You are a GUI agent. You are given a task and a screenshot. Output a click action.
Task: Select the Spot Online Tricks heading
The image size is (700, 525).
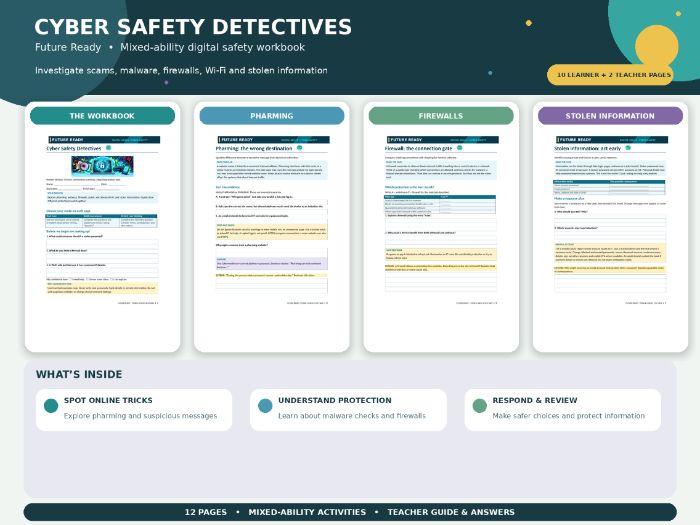(108, 400)
